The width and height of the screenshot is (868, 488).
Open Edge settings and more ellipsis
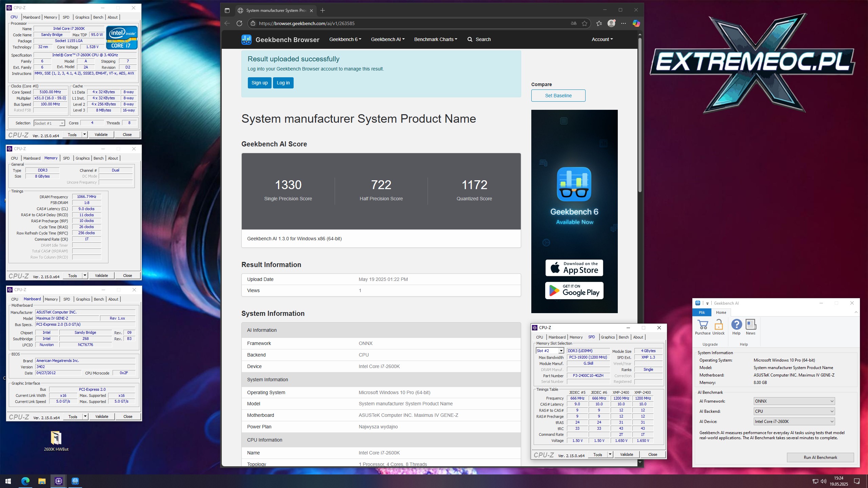(x=624, y=23)
